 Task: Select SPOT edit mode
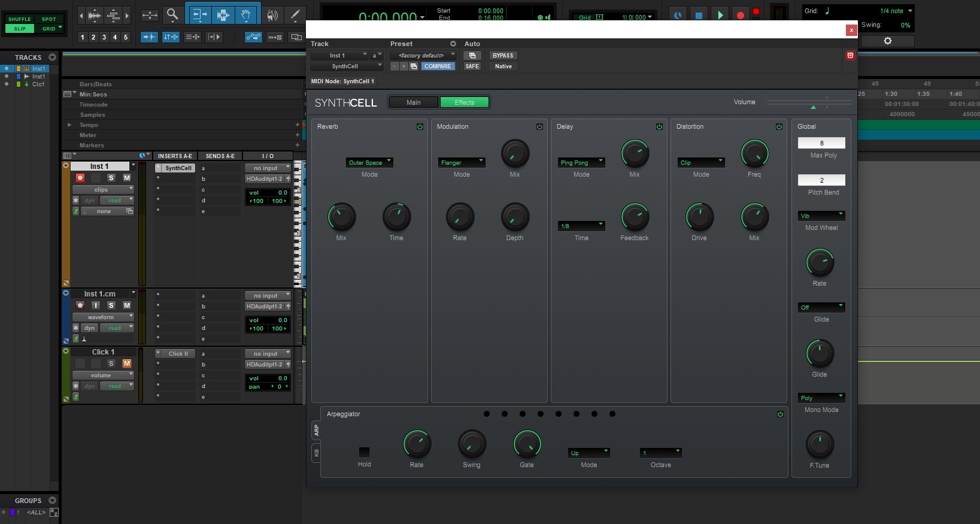[x=48, y=19]
